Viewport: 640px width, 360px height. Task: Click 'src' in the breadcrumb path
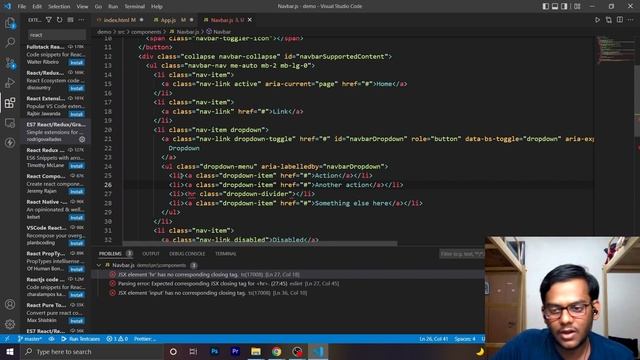pos(121,31)
